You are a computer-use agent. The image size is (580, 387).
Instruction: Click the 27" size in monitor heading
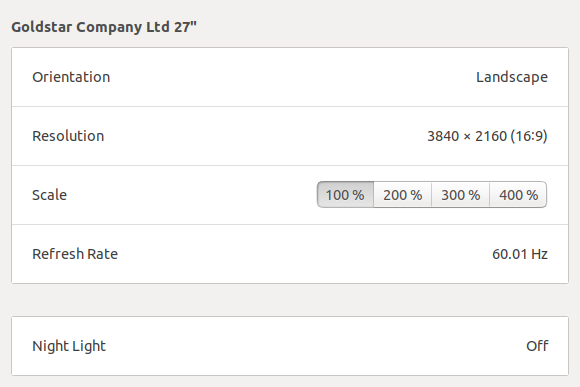click(185, 27)
